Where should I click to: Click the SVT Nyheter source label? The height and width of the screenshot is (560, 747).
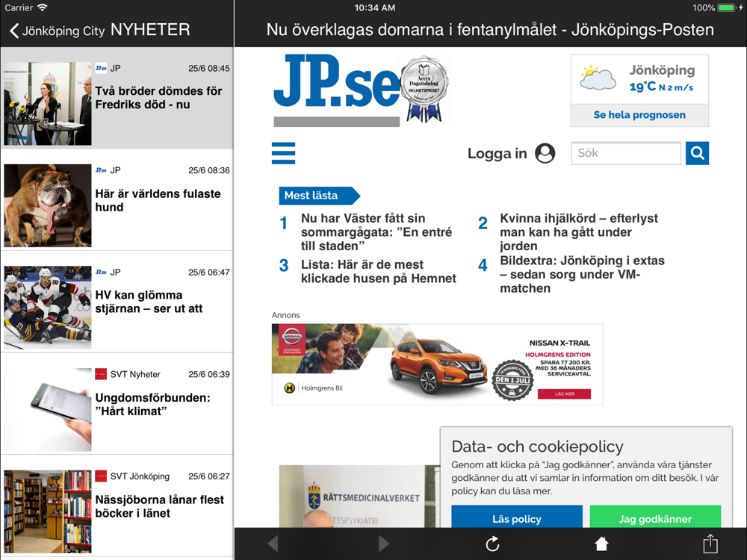pyautogui.click(x=135, y=374)
